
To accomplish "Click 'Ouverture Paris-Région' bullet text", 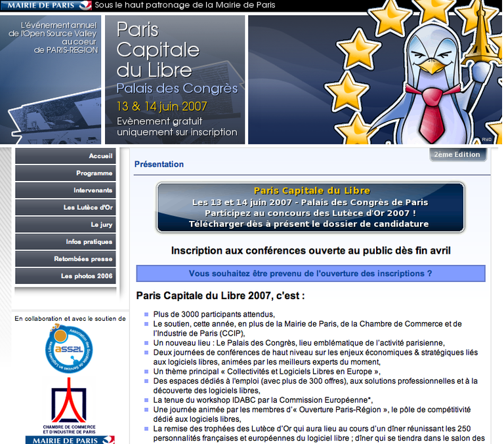I will pos(312,414).
